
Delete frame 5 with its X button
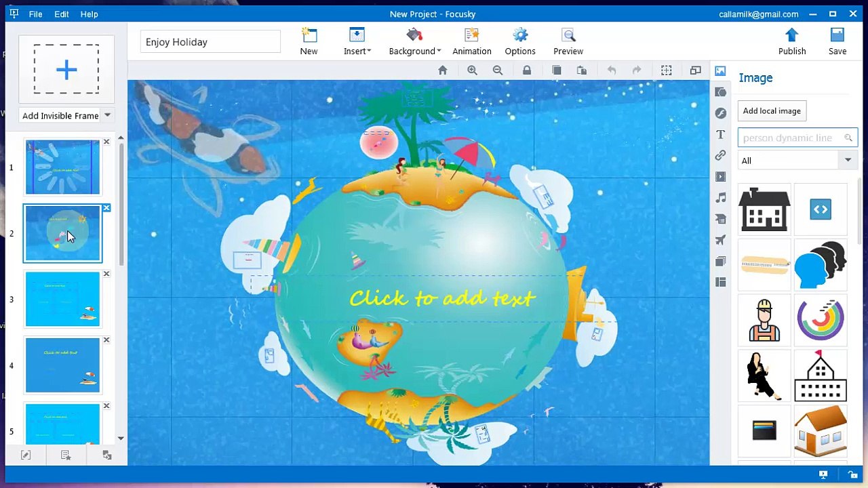106,406
